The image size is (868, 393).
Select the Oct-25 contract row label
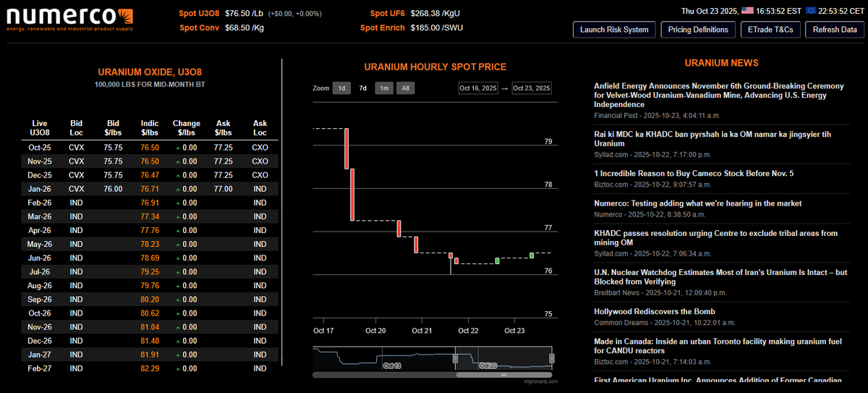pos(40,147)
